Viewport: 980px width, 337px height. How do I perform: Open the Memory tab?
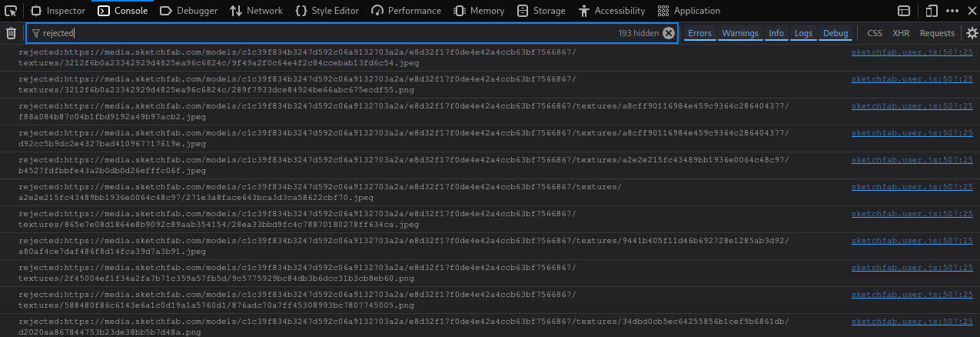pos(480,11)
